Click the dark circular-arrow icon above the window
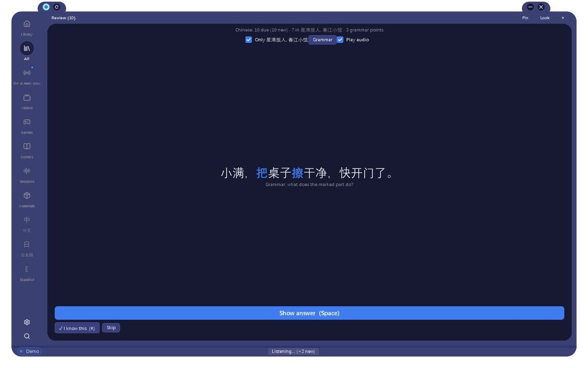This screenshot has height=368, width=588. [57, 7]
